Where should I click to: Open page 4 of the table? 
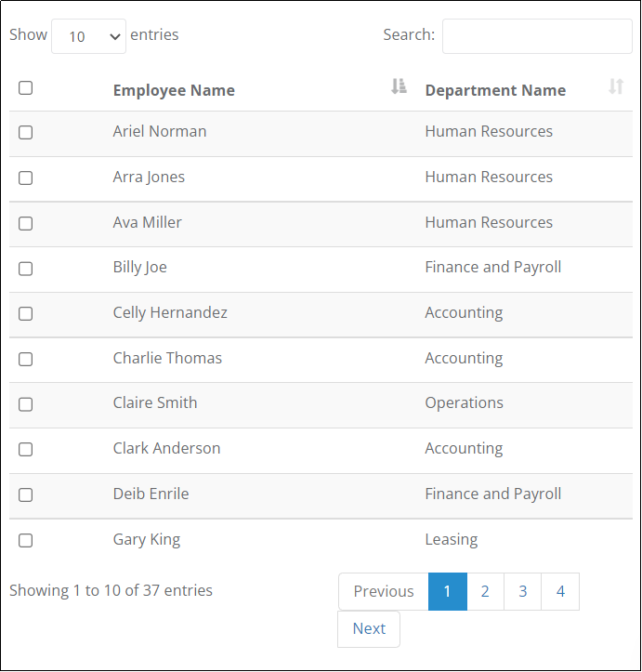point(560,591)
